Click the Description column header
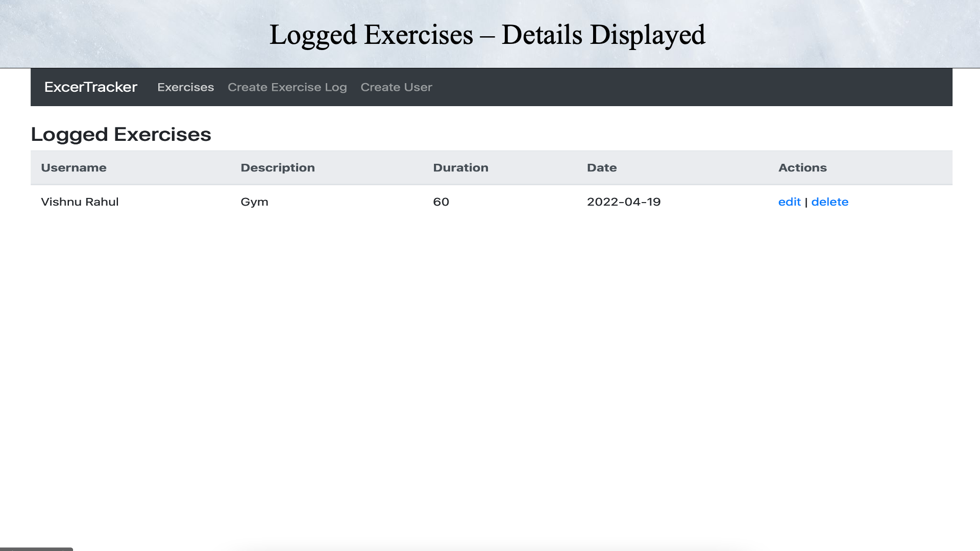This screenshot has height=551, width=980. click(x=278, y=167)
